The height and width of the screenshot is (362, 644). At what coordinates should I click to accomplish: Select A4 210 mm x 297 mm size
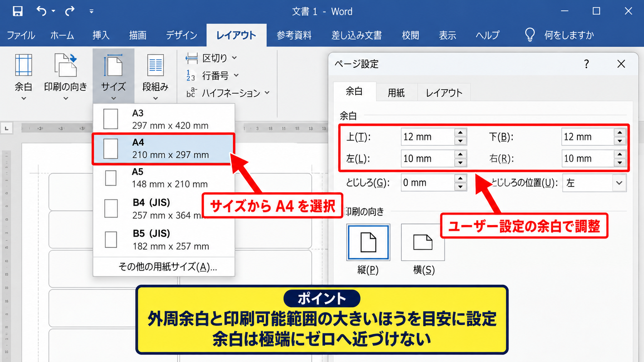(x=163, y=149)
